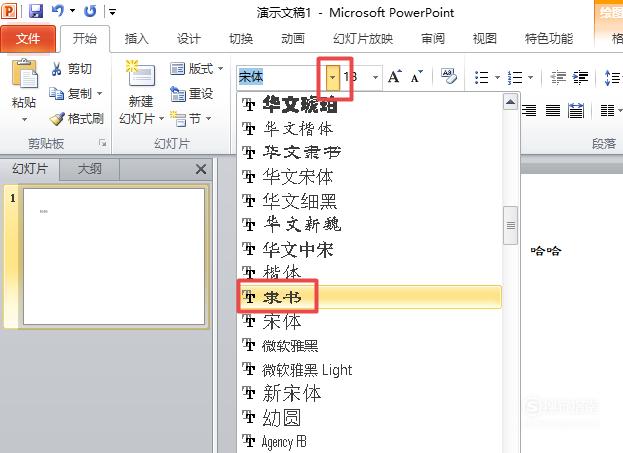The image size is (623, 453).
Task: Open the font size dropdown arrow
Action: point(375,77)
